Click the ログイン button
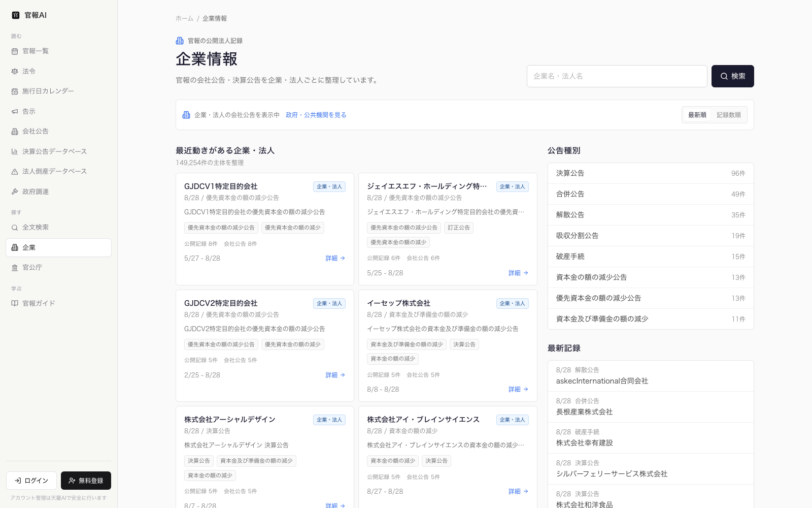 point(31,481)
